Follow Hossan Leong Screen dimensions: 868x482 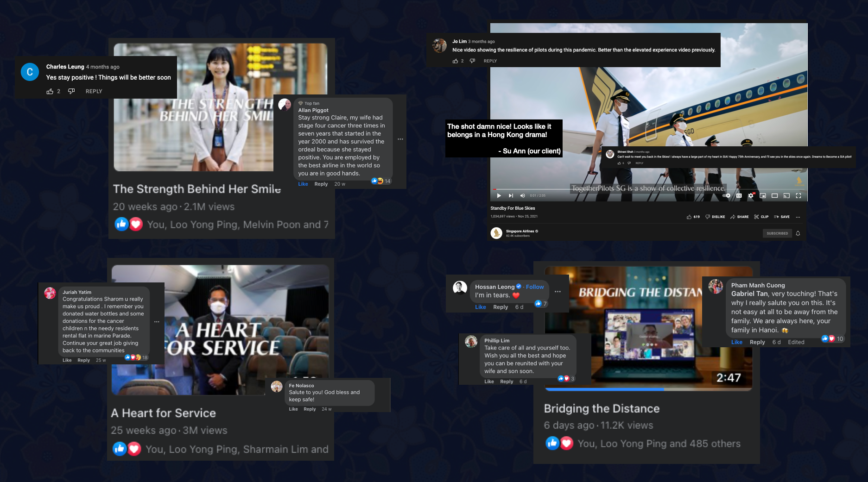point(535,287)
